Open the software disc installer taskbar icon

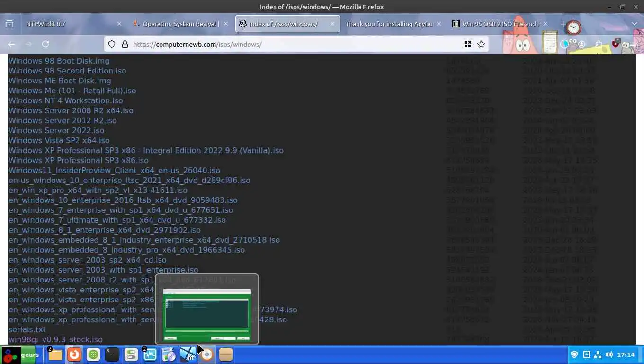[169, 355]
